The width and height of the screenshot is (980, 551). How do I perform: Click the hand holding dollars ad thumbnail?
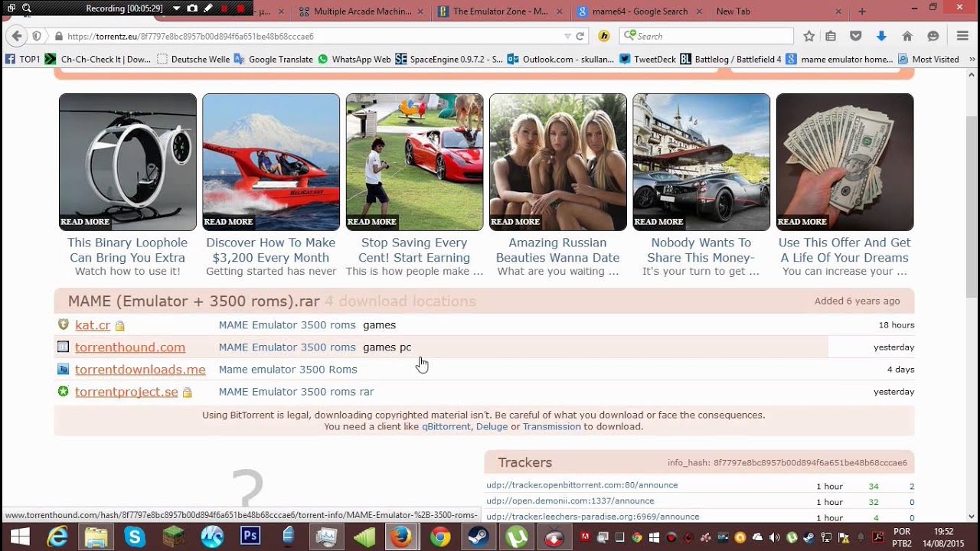pos(844,162)
